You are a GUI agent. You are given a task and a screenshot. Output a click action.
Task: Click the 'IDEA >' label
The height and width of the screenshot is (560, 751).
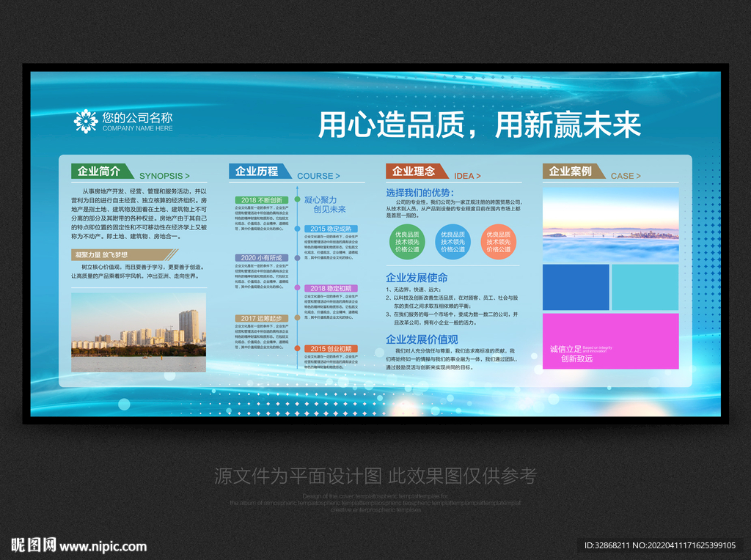tap(467, 176)
